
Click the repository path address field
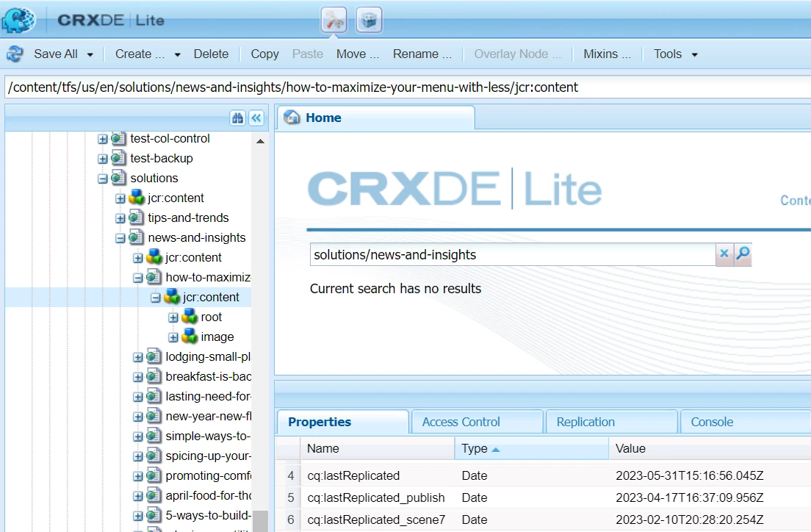(408, 87)
